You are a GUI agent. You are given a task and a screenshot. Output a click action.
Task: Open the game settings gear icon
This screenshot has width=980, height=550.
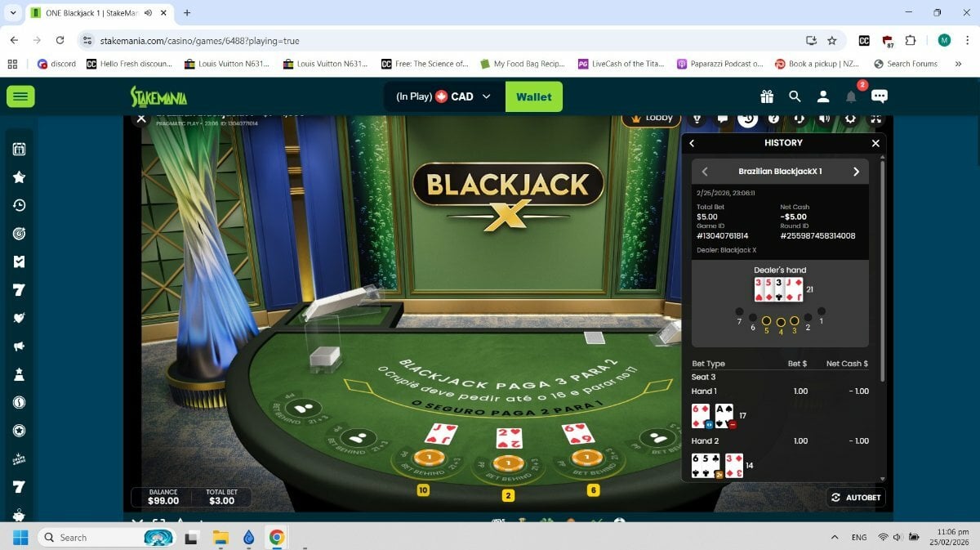pos(850,118)
